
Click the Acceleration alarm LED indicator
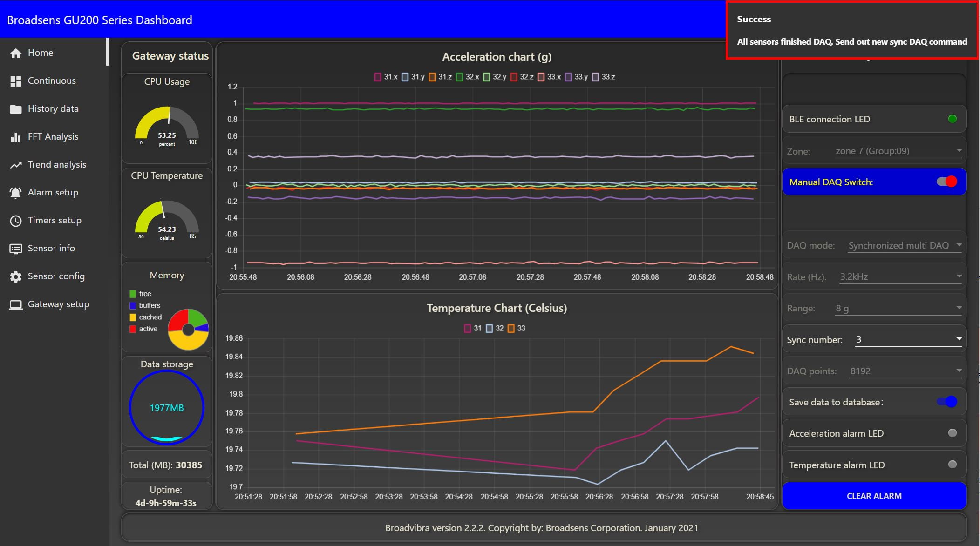[952, 433]
